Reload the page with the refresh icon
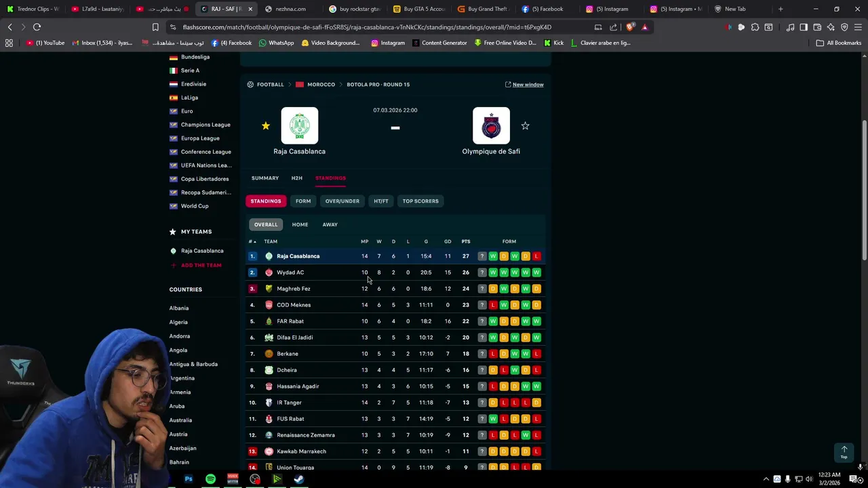The width and height of the screenshot is (868, 488). pos(37,27)
